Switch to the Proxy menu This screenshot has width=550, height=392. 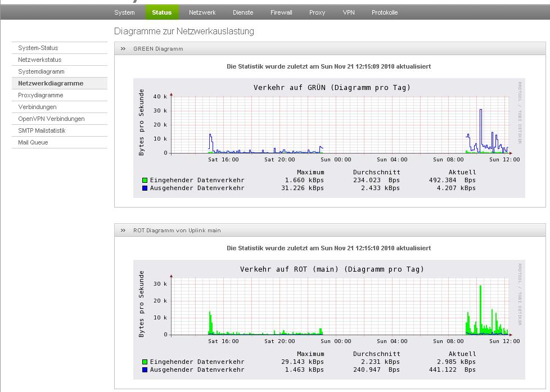pos(317,12)
